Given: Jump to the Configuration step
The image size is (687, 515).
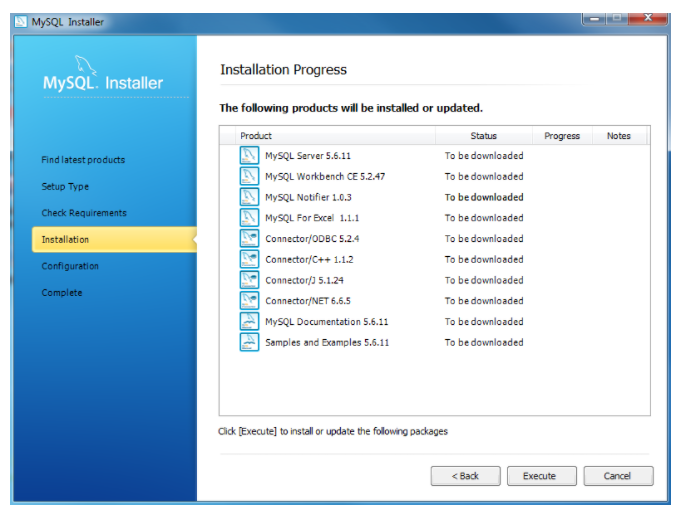Looking at the screenshot, I should point(70,266).
